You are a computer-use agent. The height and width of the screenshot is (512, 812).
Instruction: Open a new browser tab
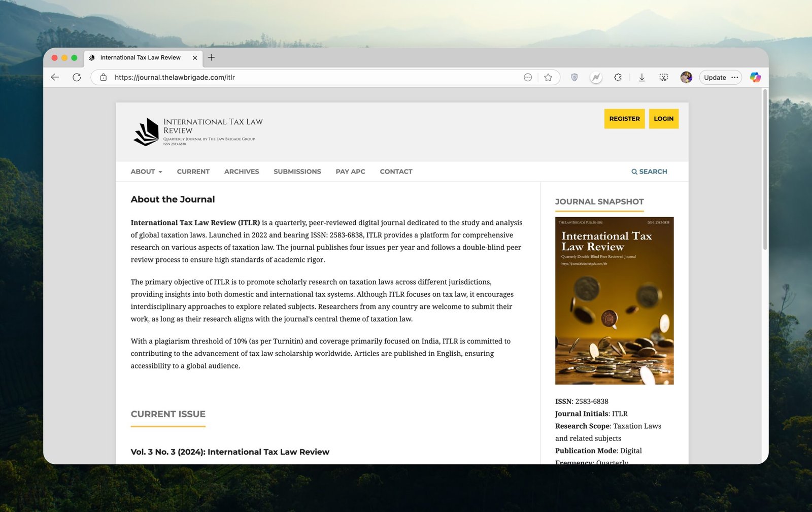pos(211,57)
